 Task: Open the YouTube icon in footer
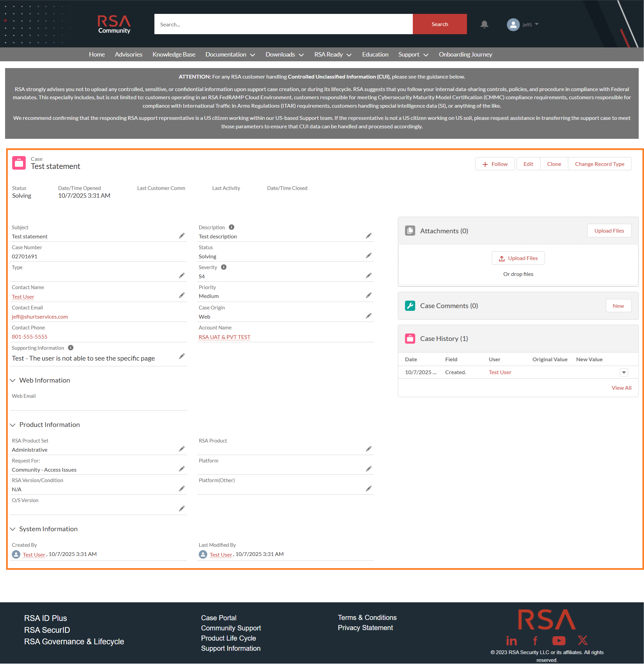558,641
